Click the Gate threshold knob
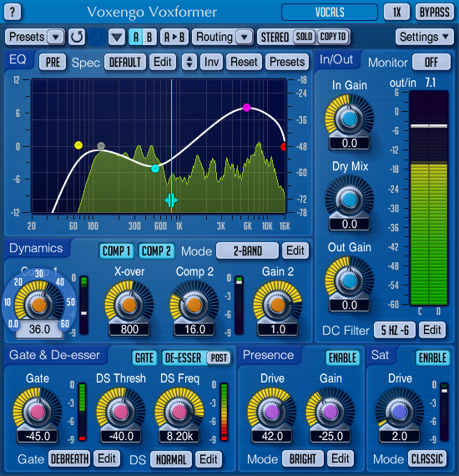 (38, 412)
